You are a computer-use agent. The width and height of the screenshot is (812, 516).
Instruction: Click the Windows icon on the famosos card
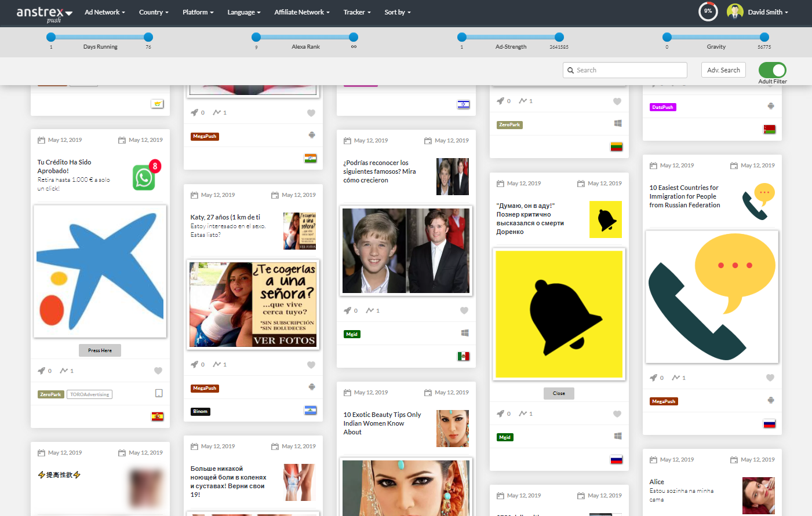click(465, 333)
